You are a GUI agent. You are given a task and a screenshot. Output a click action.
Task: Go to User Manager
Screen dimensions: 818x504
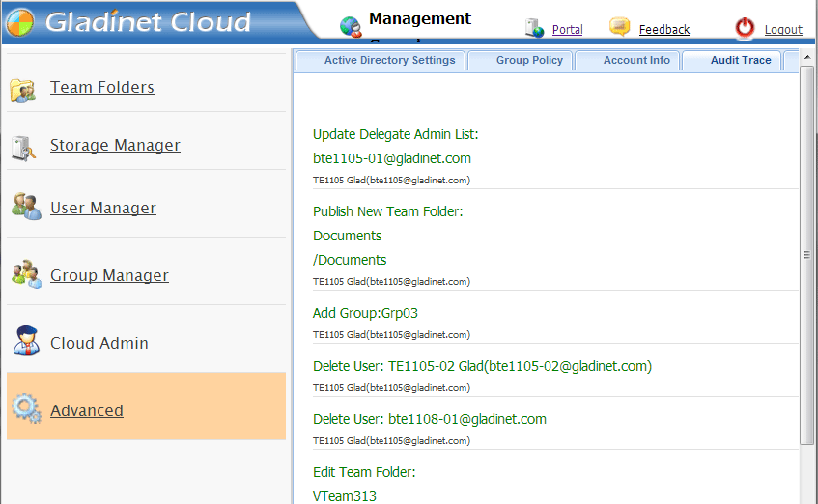103,208
